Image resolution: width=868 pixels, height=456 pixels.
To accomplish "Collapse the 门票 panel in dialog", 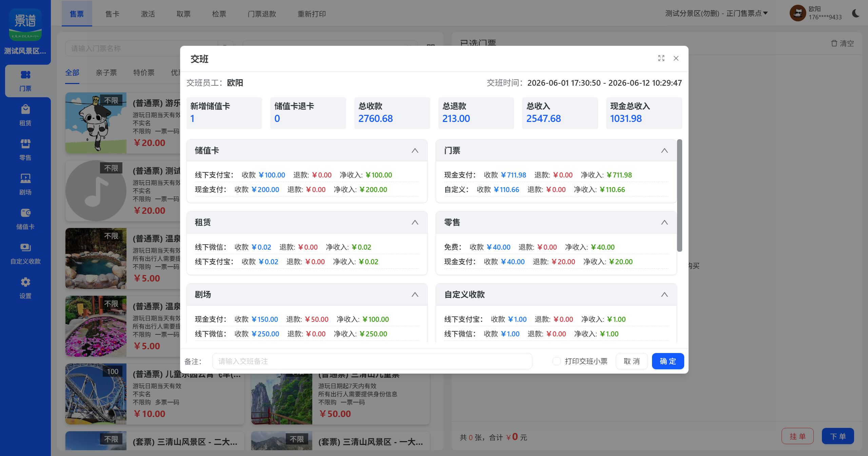I will (665, 150).
